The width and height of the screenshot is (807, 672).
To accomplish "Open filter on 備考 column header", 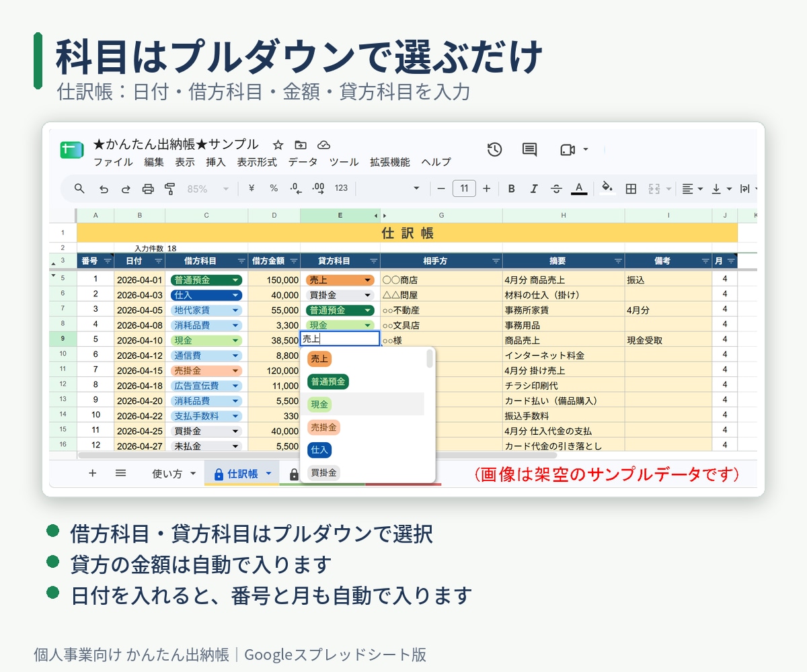I will click(705, 261).
